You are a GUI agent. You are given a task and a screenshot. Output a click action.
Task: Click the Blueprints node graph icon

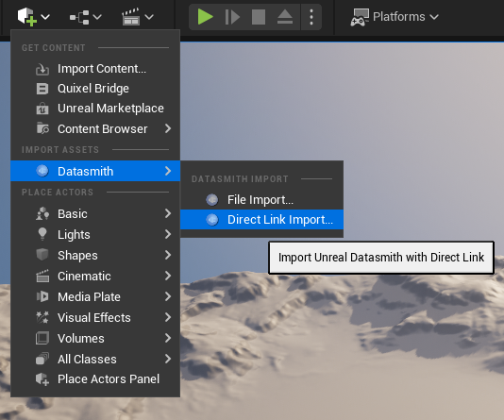(x=79, y=17)
